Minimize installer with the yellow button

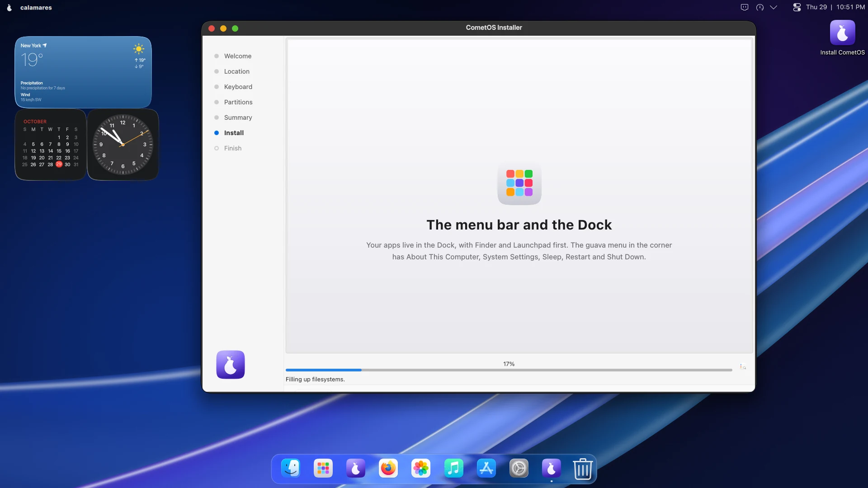(223, 28)
